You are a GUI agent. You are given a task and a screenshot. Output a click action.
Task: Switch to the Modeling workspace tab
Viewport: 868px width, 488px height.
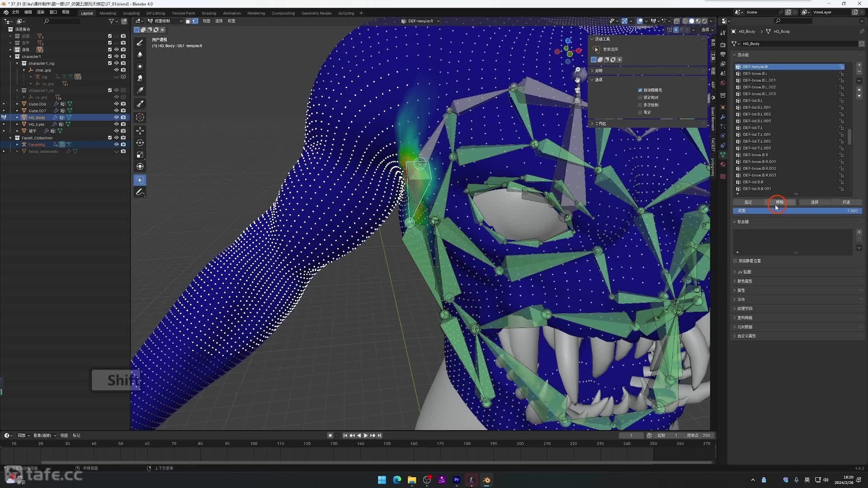coord(108,13)
